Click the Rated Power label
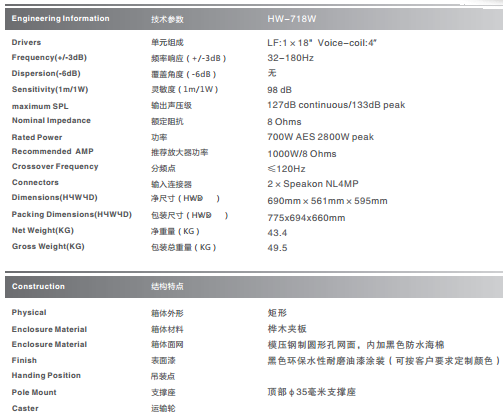The image size is (503, 418). click(x=37, y=137)
